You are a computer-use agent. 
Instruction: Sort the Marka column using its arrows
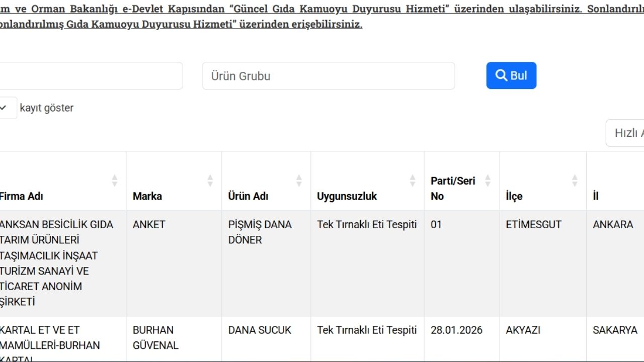210,180
